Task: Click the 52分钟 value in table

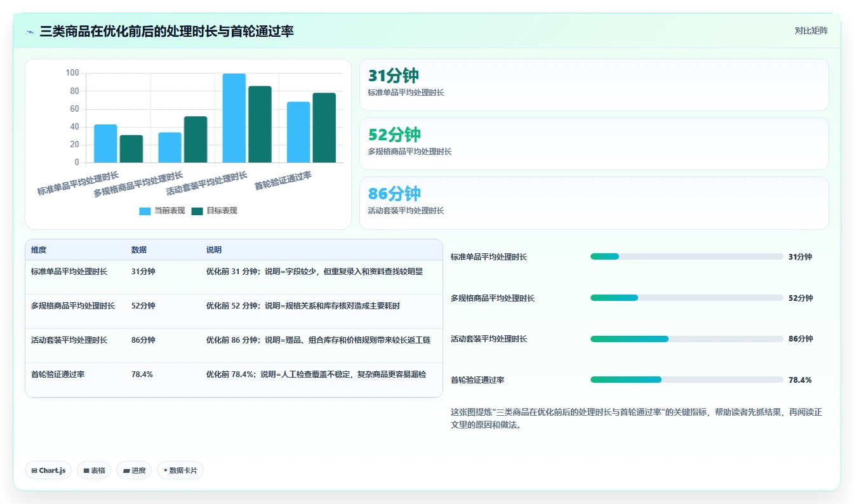Action: click(143, 306)
